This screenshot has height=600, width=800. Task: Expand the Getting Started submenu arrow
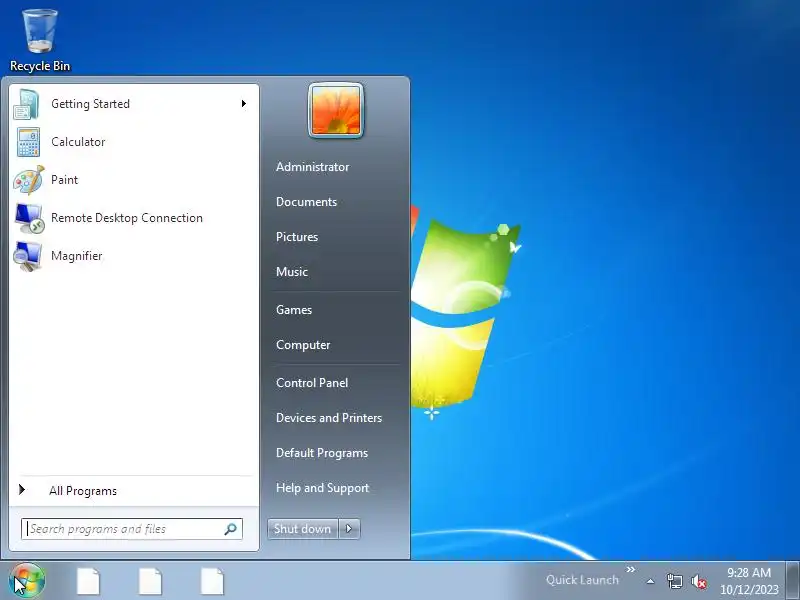pyautogui.click(x=244, y=104)
